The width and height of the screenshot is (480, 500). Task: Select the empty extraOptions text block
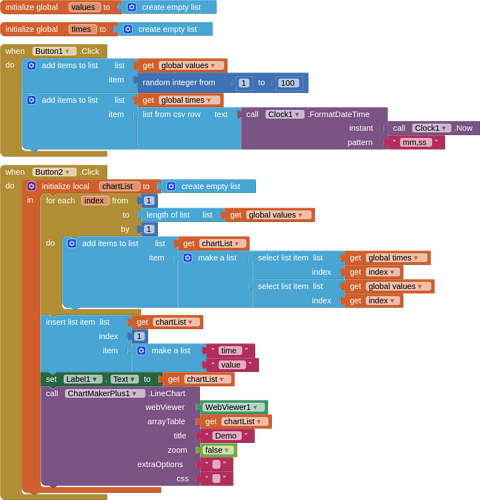tap(216, 464)
